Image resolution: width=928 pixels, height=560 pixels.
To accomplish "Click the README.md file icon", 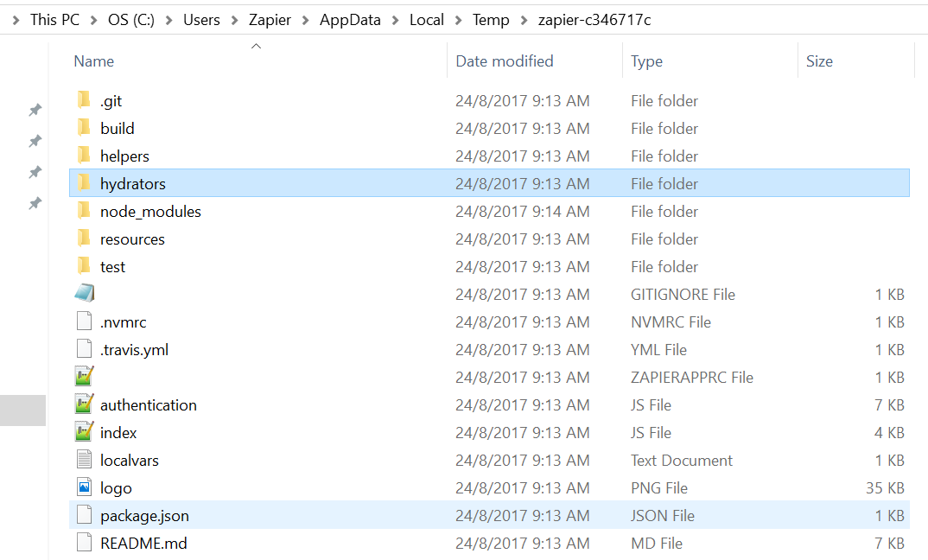I will pyautogui.click(x=84, y=542).
